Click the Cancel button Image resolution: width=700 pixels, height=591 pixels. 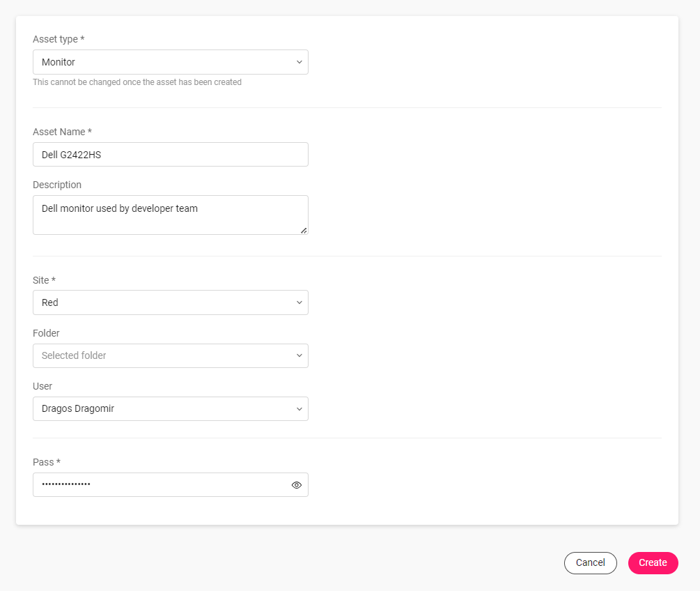point(590,562)
